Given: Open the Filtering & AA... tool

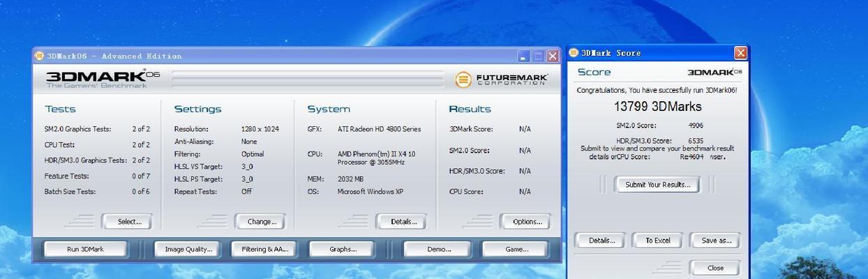Looking at the screenshot, I should coord(263,249).
